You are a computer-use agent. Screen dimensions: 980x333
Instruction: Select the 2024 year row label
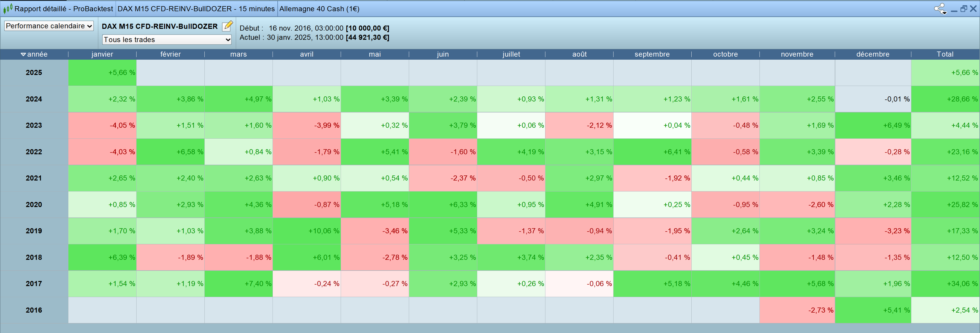click(x=34, y=99)
